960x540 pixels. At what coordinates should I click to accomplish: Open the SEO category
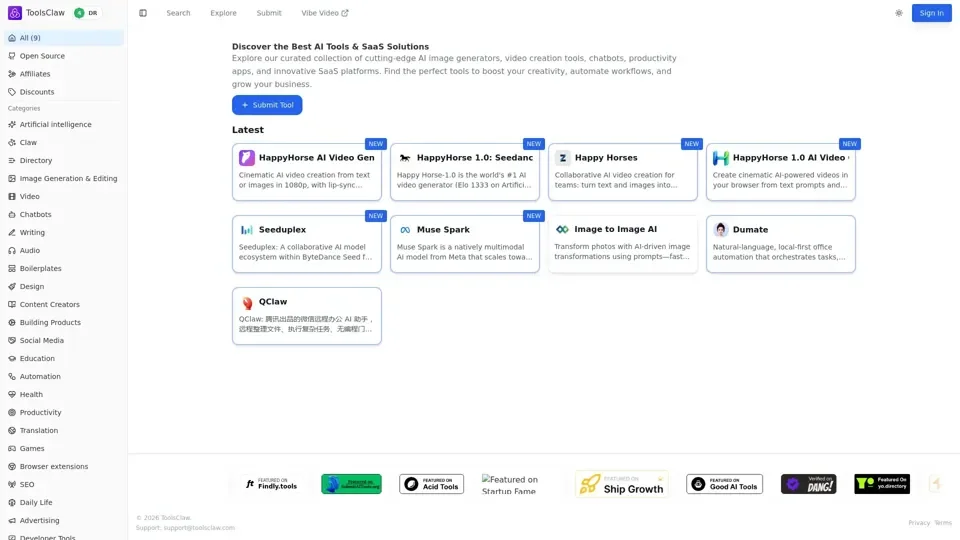pos(64,485)
